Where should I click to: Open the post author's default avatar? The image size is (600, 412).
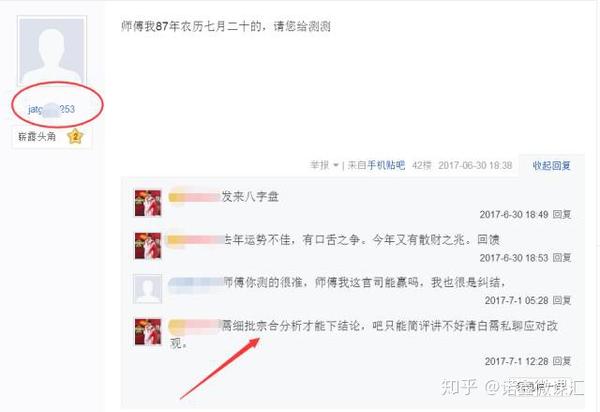point(52,51)
